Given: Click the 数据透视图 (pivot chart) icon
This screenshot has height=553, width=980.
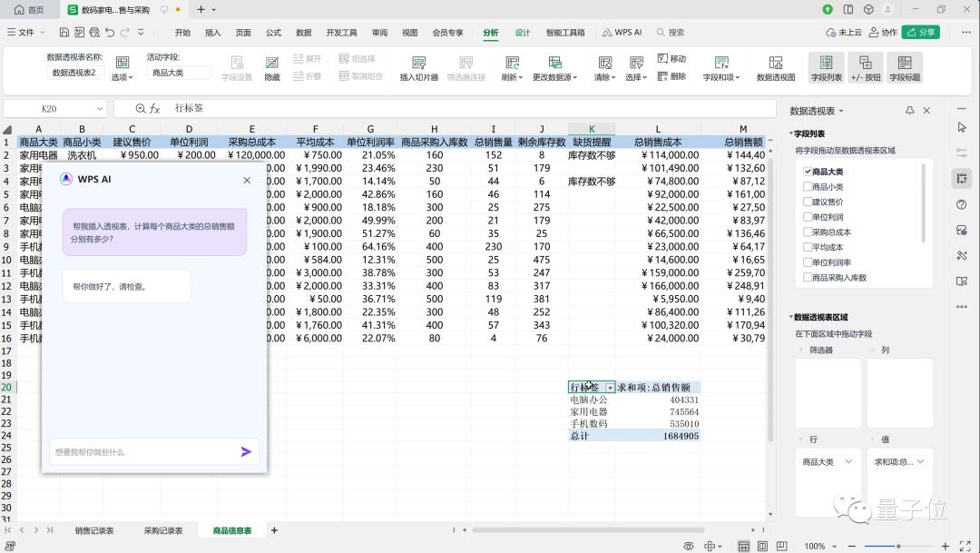Looking at the screenshot, I should 775,63.
